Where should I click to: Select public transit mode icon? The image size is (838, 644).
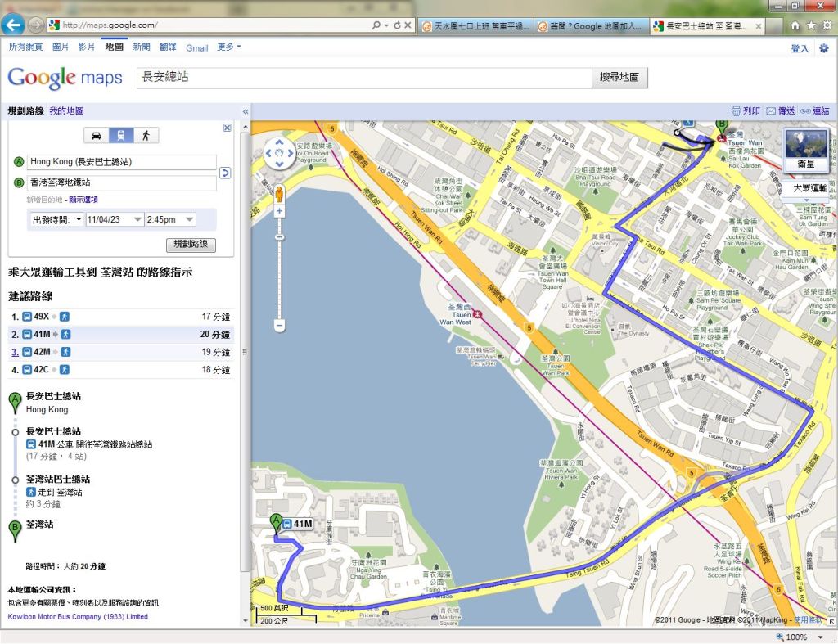coord(121,136)
